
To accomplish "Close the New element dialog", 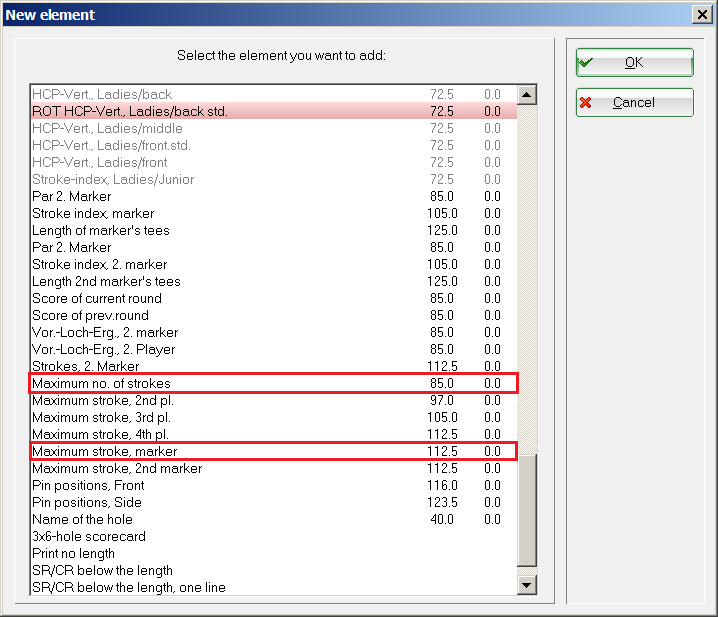I will (702, 15).
